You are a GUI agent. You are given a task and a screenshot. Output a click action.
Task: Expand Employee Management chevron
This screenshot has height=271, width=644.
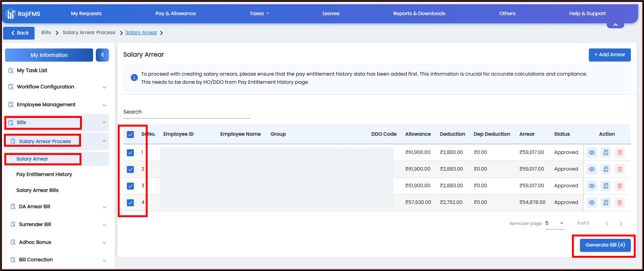[x=104, y=105]
